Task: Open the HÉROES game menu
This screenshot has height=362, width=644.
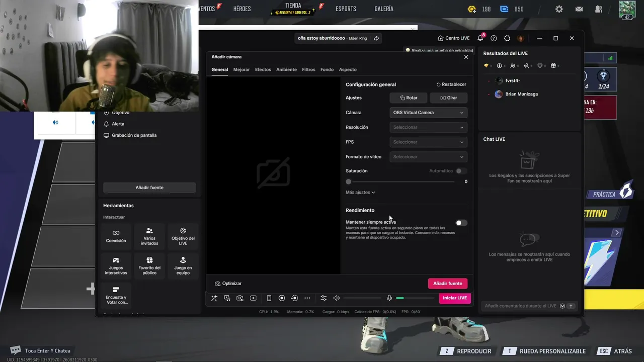Action: tap(242, 9)
